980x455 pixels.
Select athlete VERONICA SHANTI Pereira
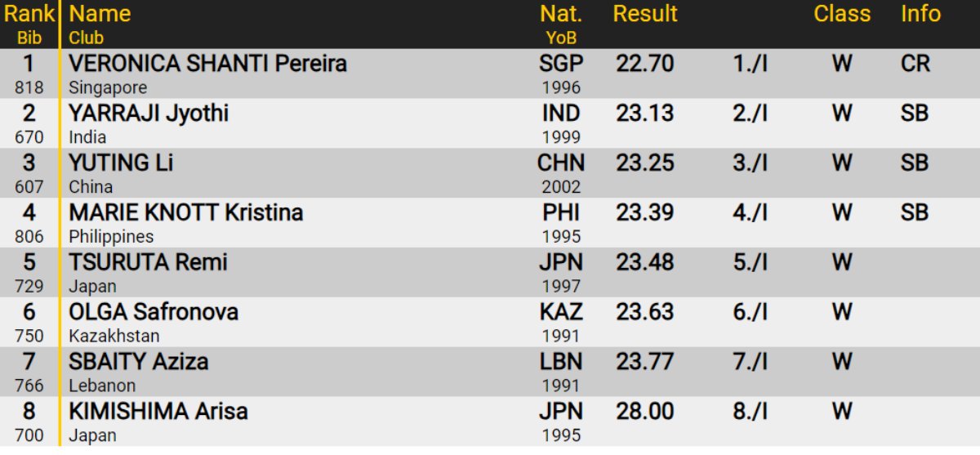click(207, 64)
